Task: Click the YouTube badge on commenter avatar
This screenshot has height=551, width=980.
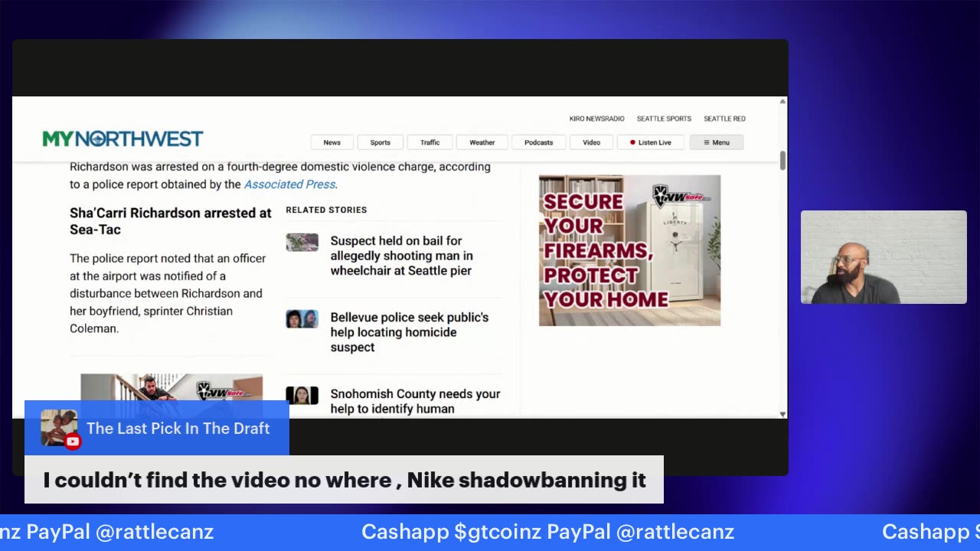Action: [x=73, y=442]
